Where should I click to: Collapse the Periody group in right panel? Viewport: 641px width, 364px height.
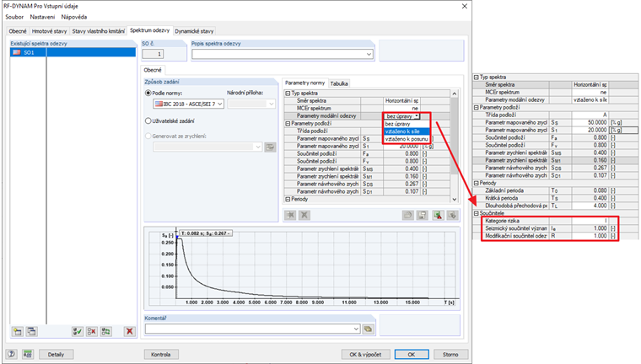[476, 183]
